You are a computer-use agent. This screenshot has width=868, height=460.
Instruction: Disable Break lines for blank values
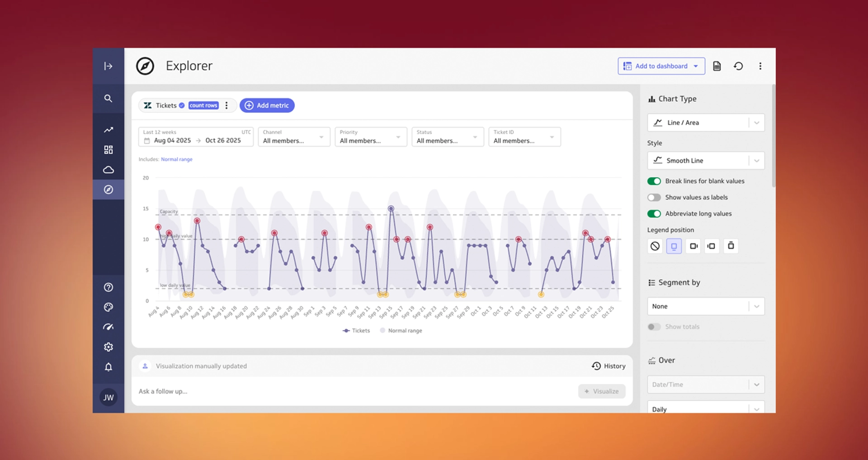[x=654, y=181]
